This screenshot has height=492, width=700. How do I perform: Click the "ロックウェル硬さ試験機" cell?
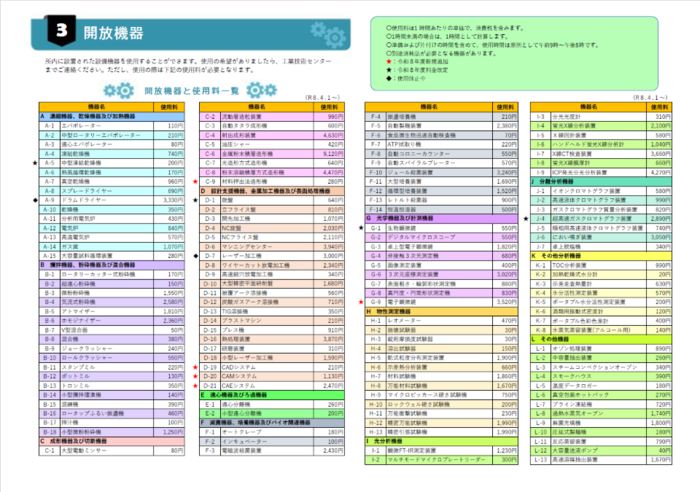[x=439, y=404]
